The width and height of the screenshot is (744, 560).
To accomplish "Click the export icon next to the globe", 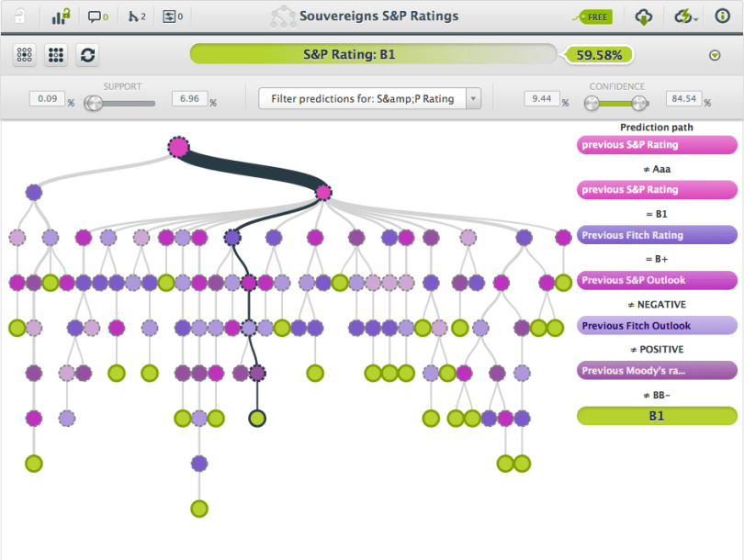I will click(683, 16).
